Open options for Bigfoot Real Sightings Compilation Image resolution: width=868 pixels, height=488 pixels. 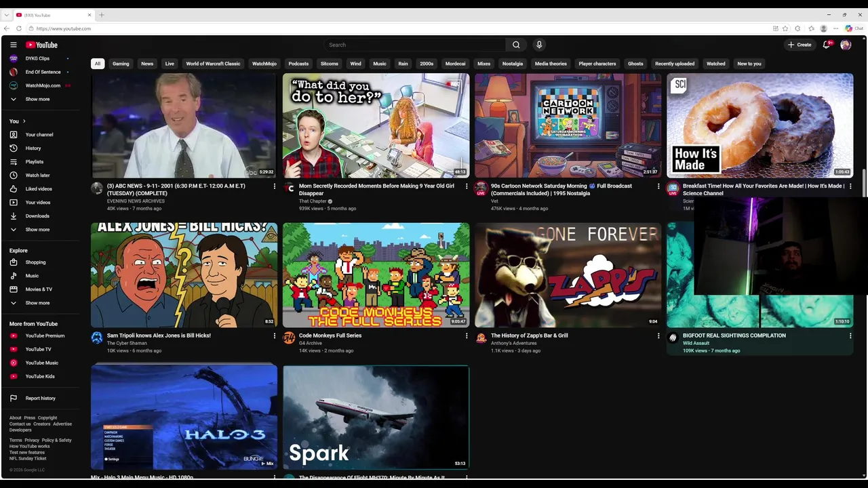[850, 335]
